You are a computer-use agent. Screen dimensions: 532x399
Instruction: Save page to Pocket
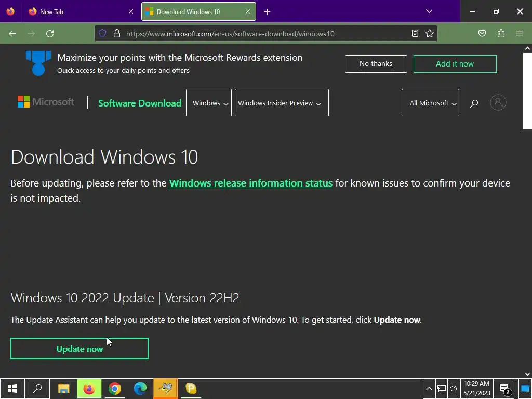click(482, 33)
